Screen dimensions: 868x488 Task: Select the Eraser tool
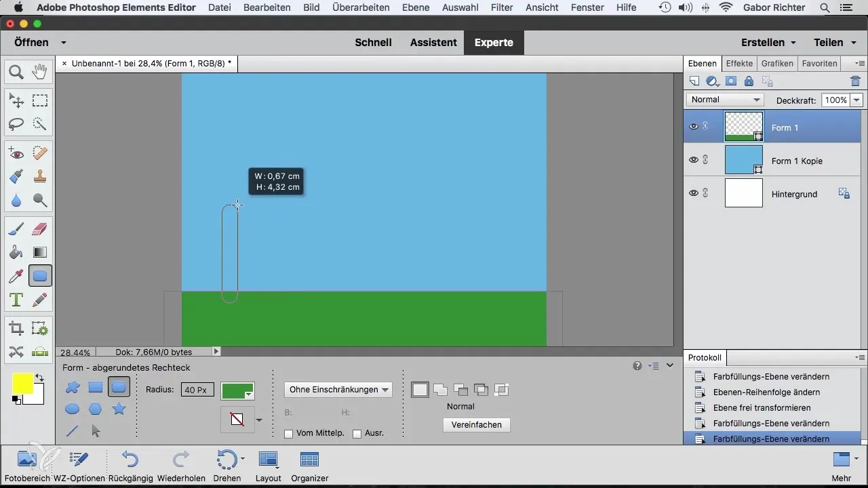pos(40,230)
